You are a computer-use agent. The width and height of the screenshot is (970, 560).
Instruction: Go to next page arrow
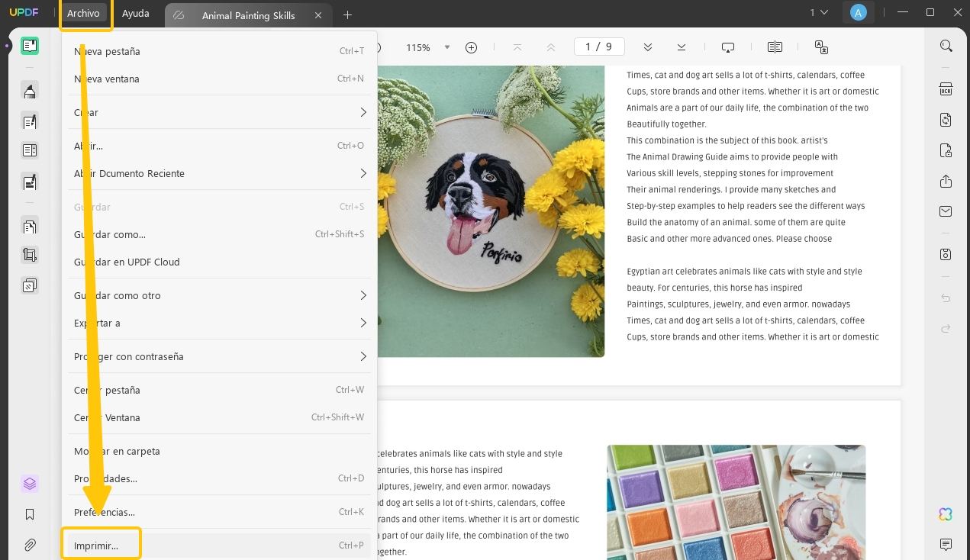click(648, 47)
